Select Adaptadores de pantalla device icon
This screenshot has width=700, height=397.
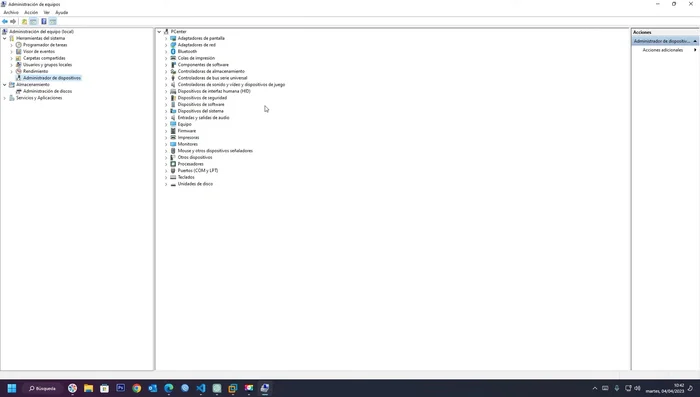point(173,38)
